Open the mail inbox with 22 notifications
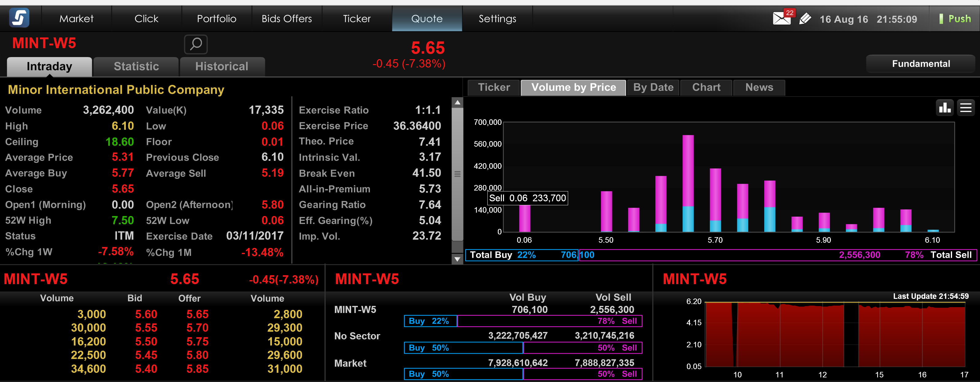Viewport: 980px width, 382px height. point(781,18)
